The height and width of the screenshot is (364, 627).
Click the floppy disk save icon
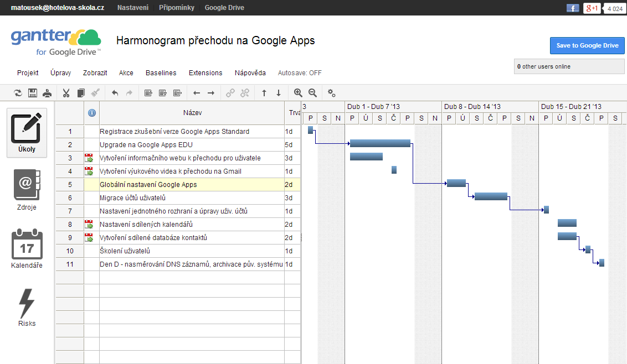pyautogui.click(x=33, y=93)
